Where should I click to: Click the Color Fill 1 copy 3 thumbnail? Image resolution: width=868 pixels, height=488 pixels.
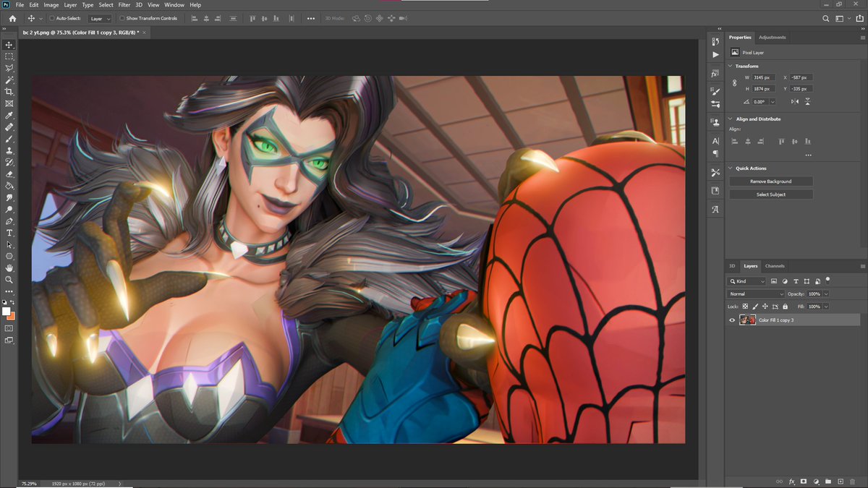pos(747,320)
